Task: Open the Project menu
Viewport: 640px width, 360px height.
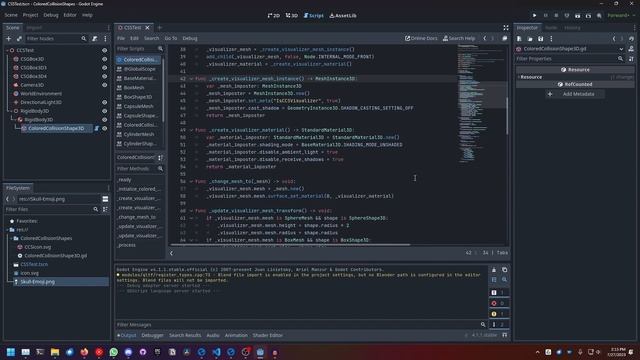Action: [30, 15]
